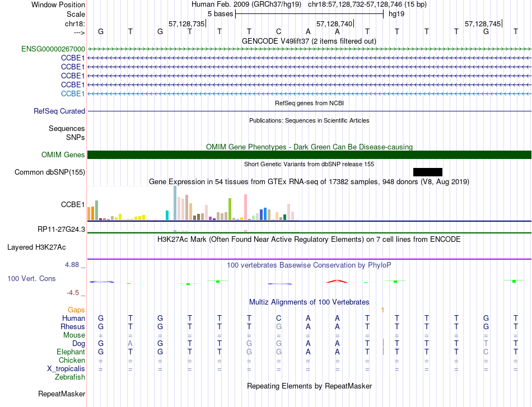Click the grey A base in the Dog row
This screenshot has height=407, width=532.
pos(130,343)
